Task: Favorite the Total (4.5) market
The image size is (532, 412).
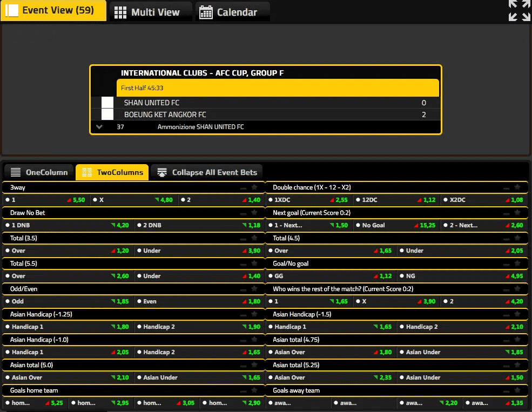Action: coord(517,238)
